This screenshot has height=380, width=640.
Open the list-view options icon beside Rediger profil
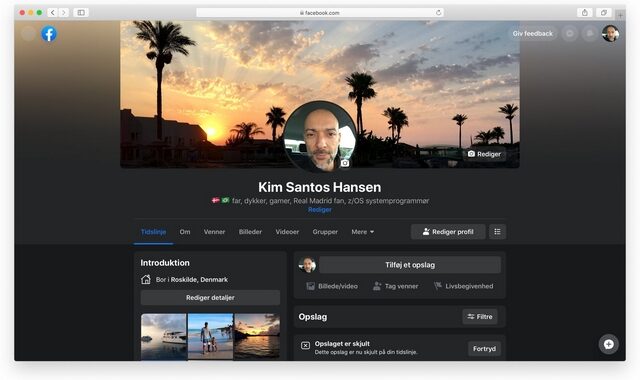(x=497, y=232)
